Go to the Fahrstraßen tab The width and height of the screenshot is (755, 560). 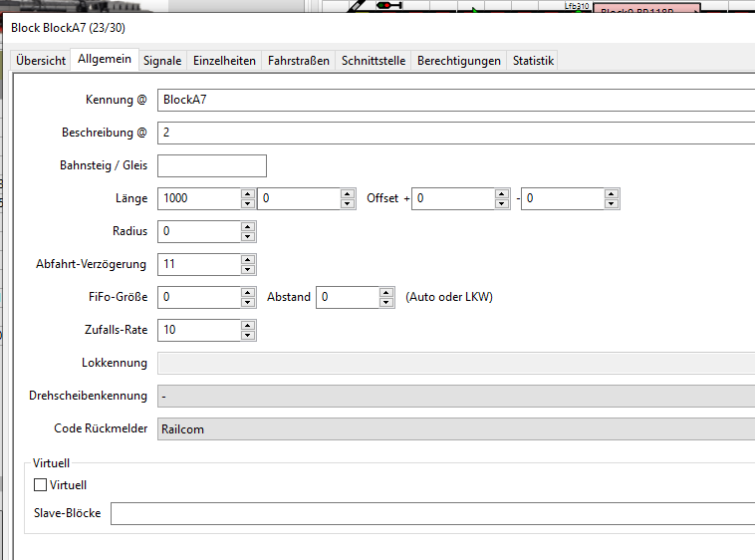click(x=298, y=61)
